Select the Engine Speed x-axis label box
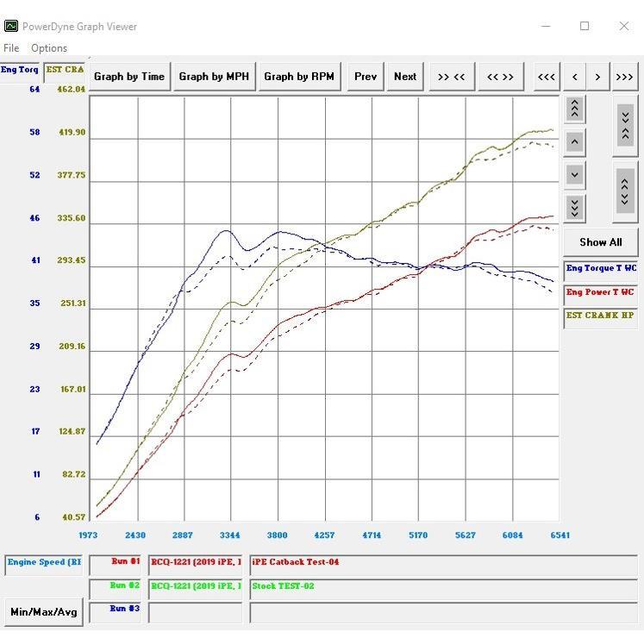The width and height of the screenshot is (644, 644). [x=44, y=564]
